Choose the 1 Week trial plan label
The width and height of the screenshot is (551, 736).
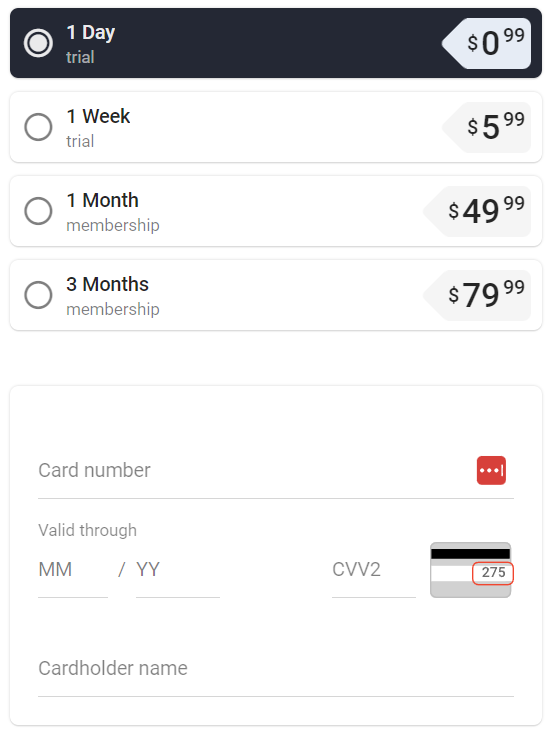click(98, 128)
